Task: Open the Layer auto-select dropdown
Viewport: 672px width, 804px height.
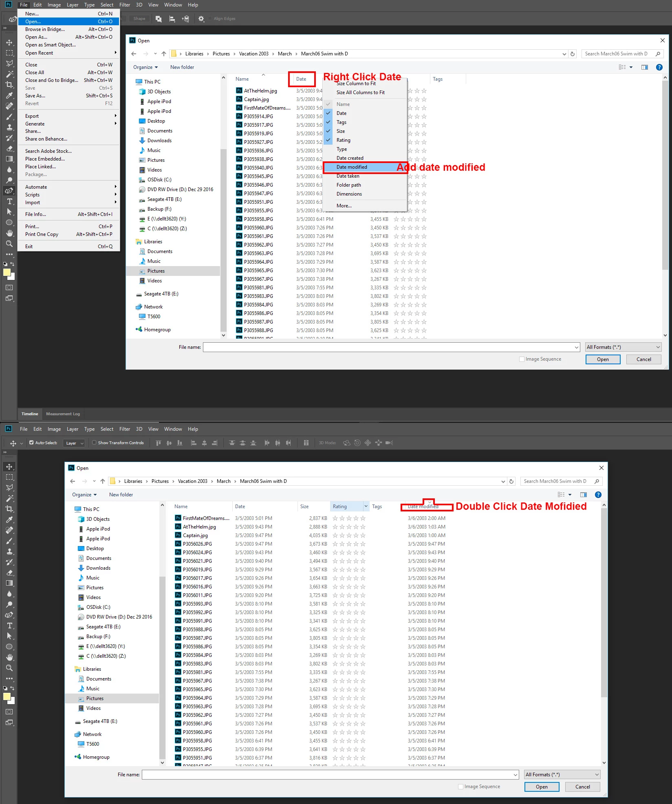Action: 74,443
